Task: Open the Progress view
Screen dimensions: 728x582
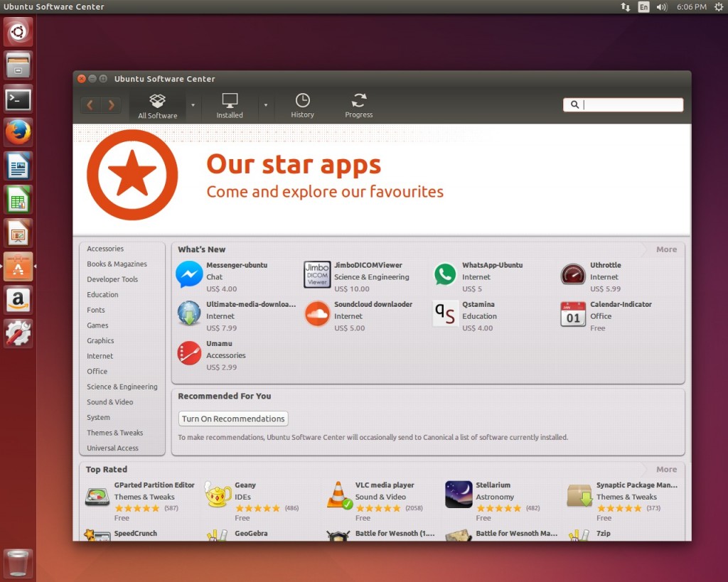Action: coord(358,104)
